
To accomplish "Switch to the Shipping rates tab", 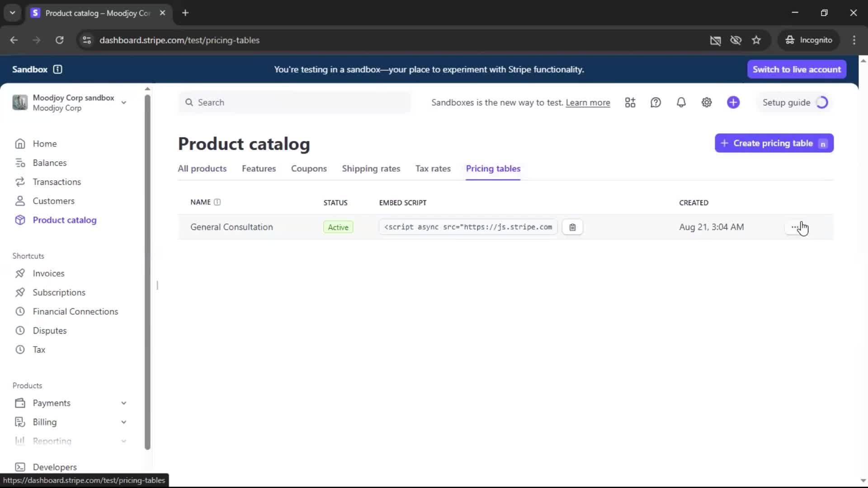I will coord(371,169).
